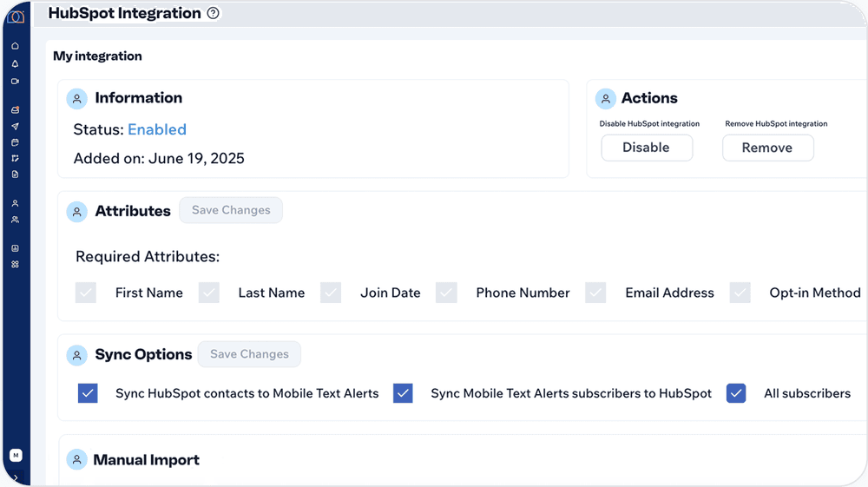Image resolution: width=868 pixels, height=487 pixels.
Task: Click the First Name attribute checkbox
Action: coord(86,293)
